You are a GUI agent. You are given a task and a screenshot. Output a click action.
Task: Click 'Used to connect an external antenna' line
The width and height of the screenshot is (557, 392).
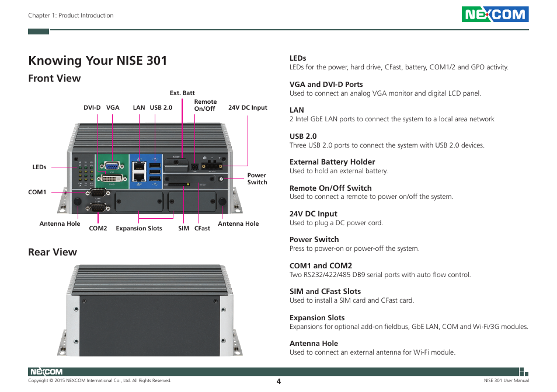pos(373,352)
